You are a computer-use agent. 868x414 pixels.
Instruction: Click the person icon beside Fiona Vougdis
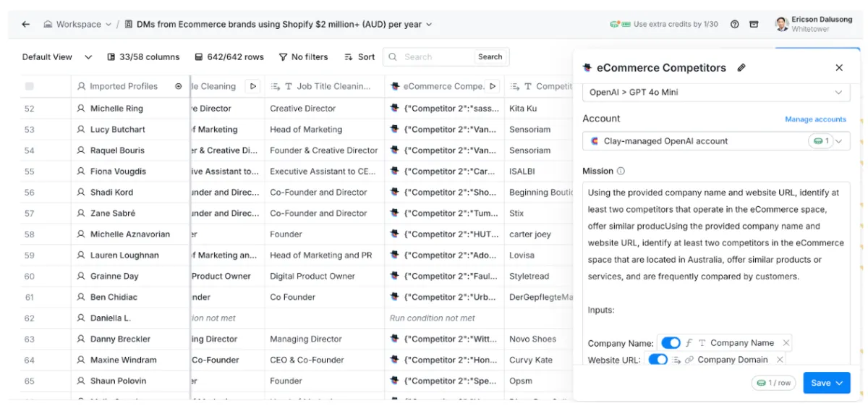(x=81, y=172)
